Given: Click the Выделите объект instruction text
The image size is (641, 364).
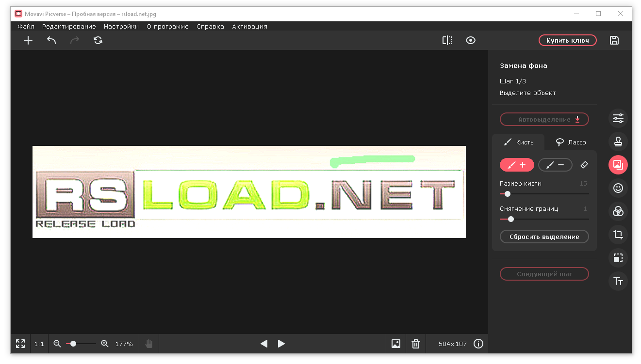Looking at the screenshot, I should point(528,93).
